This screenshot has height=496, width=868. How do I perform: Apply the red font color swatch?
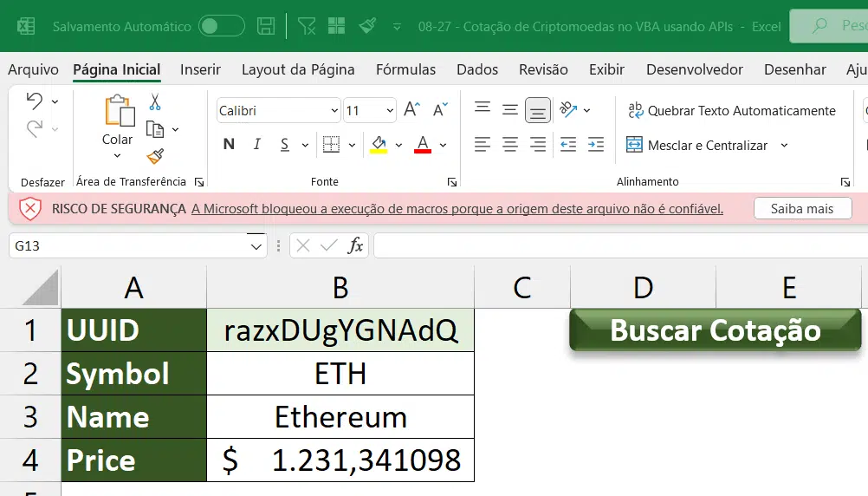pos(423,145)
